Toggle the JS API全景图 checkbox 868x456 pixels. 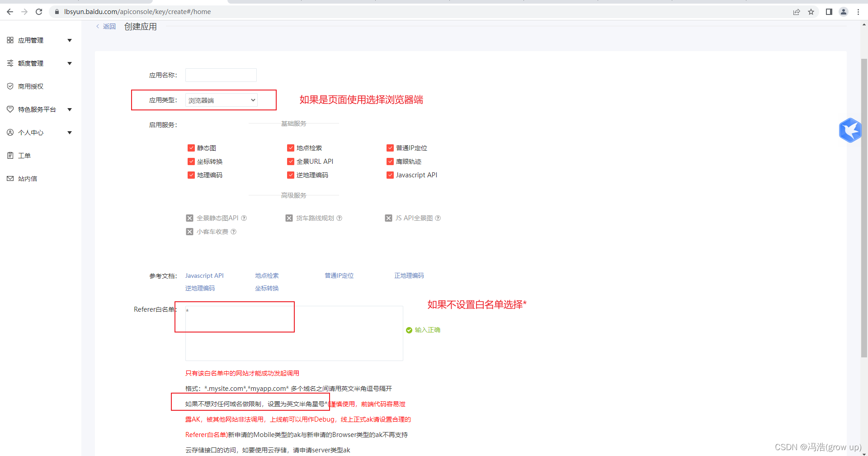coord(389,218)
